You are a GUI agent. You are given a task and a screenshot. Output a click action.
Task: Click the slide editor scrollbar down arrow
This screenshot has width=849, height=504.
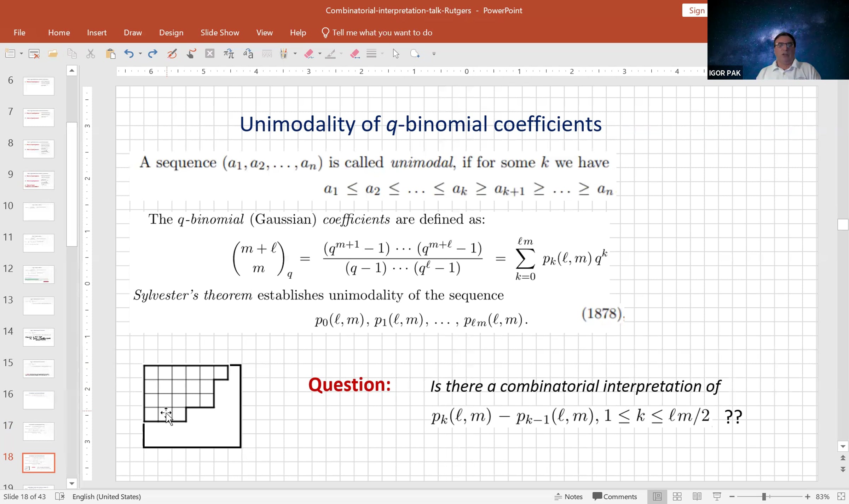point(843,446)
